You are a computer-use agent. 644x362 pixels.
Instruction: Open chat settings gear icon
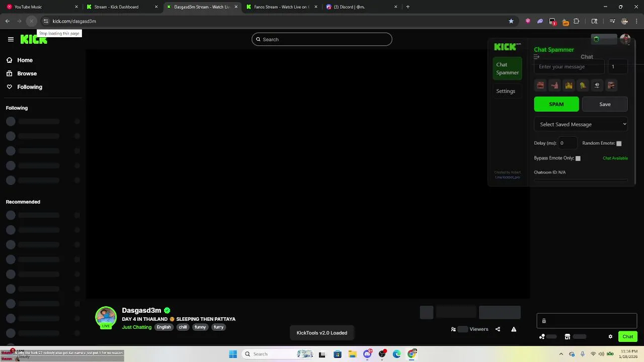point(610,336)
